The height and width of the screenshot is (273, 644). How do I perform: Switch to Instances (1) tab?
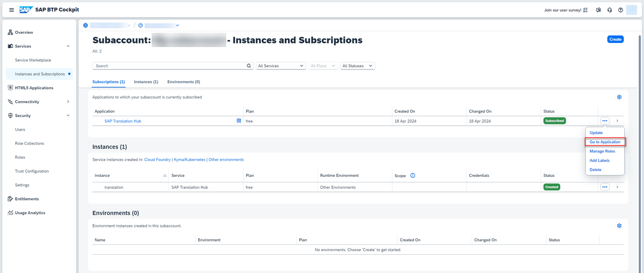click(146, 82)
